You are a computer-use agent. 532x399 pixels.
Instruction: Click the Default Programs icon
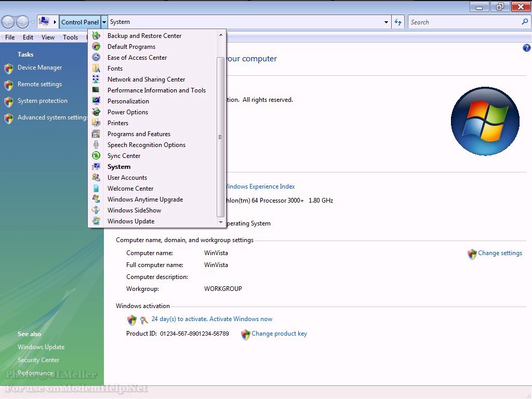click(x=96, y=46)
